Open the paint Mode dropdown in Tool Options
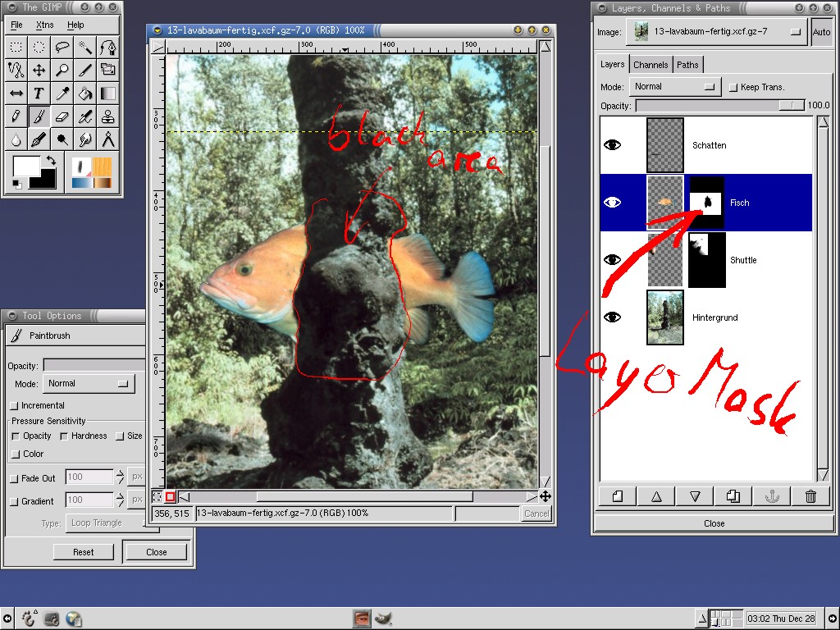Viewport: 840px width, 630px height. (x=89, y=383)
